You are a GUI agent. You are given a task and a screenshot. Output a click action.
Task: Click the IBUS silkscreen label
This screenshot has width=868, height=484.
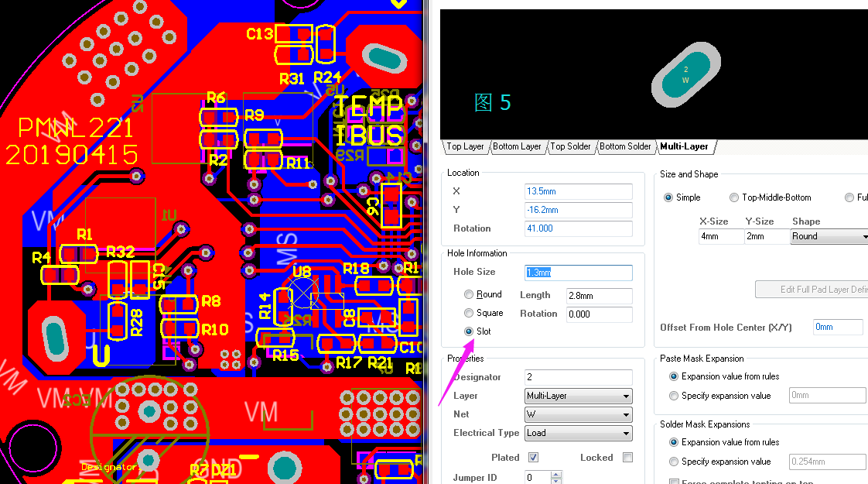coord(369,135)
